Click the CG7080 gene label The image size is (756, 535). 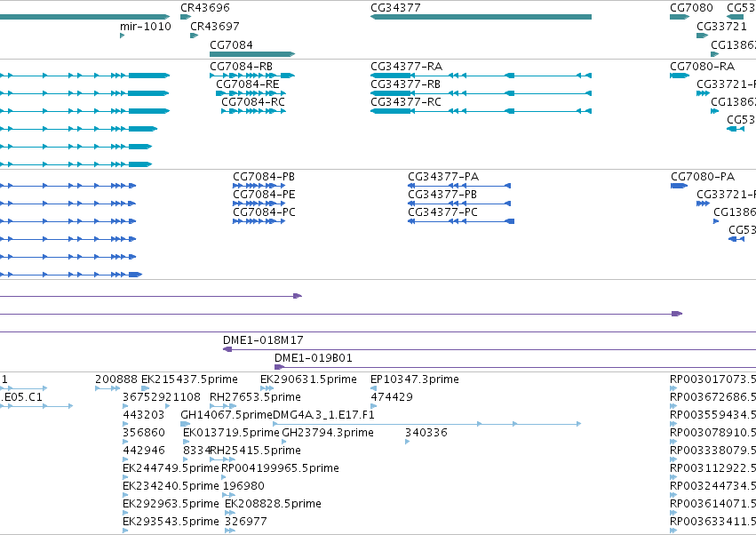pyautogui.click(x=691, y=8)
